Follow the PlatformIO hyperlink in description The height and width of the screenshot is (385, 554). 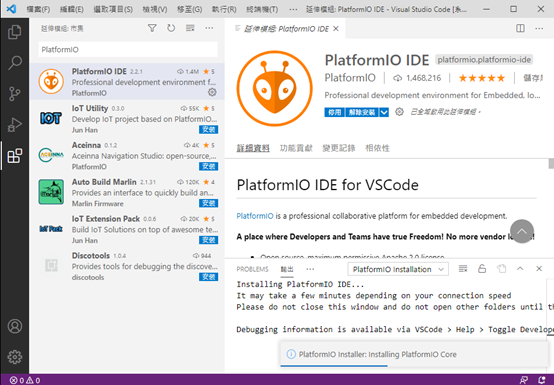255,216
